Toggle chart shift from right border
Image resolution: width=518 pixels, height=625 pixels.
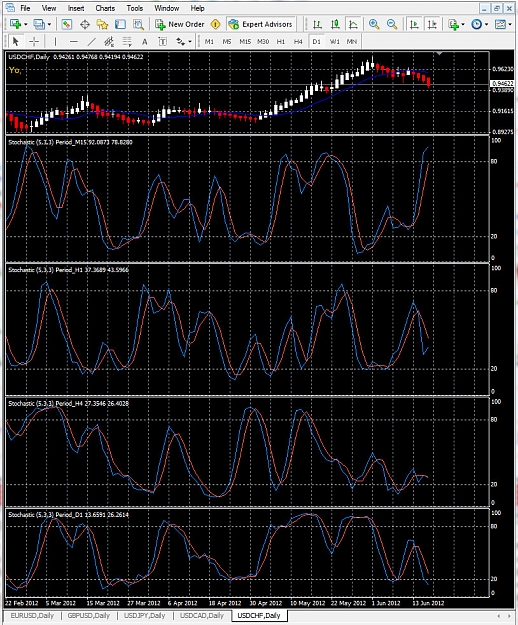(x=432, y=24)
